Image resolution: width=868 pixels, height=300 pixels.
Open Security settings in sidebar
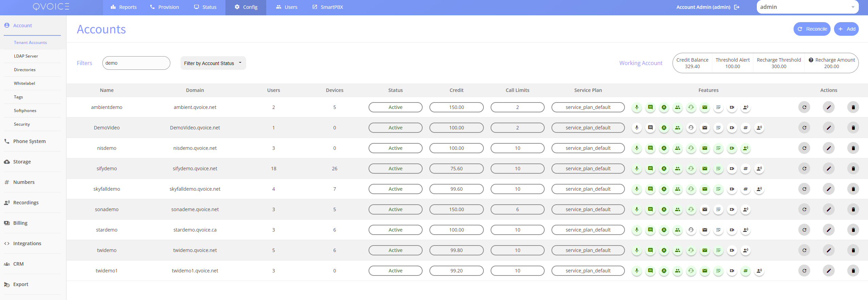(x=22, y=124)
